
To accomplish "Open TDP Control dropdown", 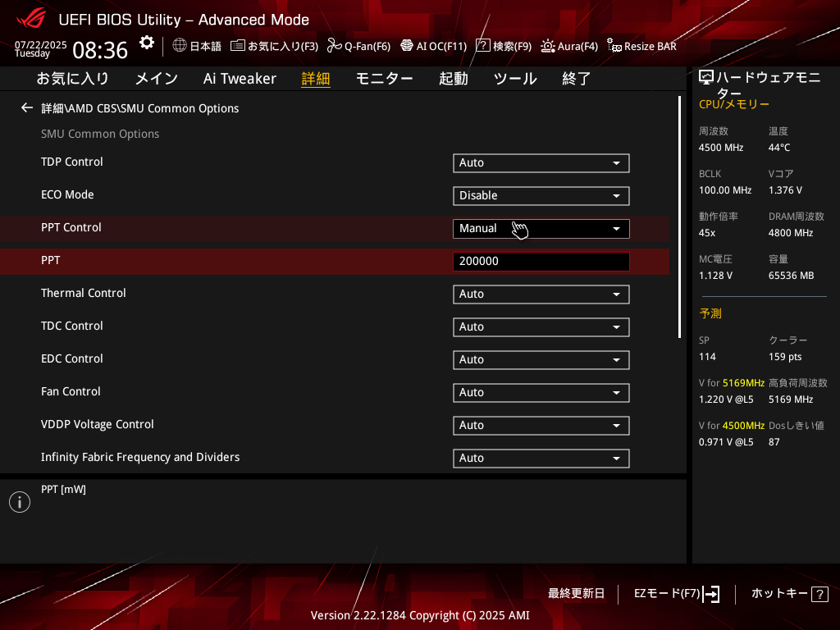I will click(541, 163).
